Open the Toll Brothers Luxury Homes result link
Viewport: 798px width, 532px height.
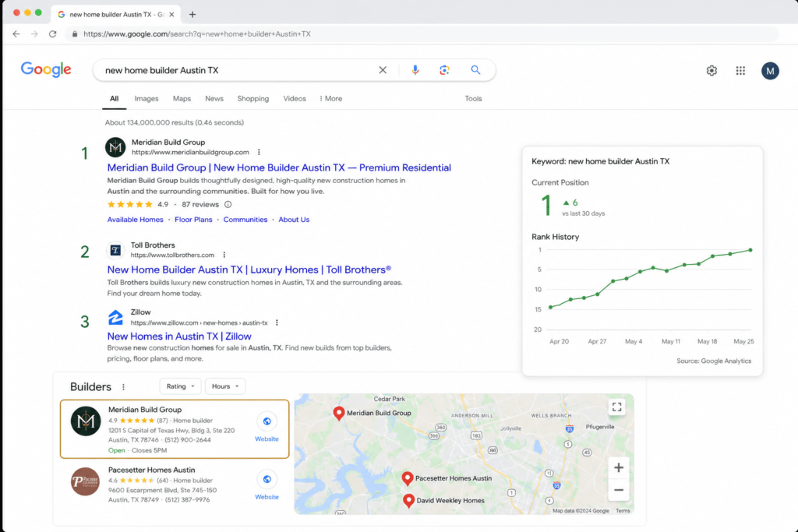[249, 270]
